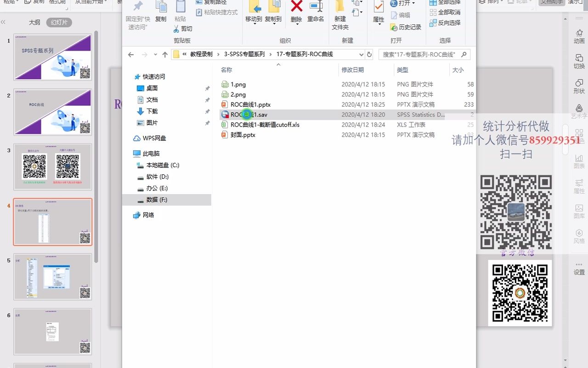Open This PC (此电脑) in navigation pane
588x368 pixels.
click(151, 154)
